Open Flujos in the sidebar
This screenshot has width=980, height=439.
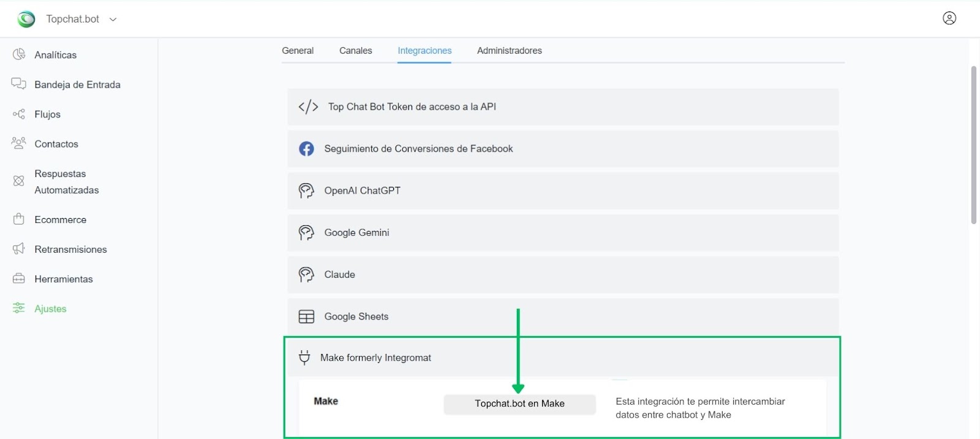click(47, 114)
